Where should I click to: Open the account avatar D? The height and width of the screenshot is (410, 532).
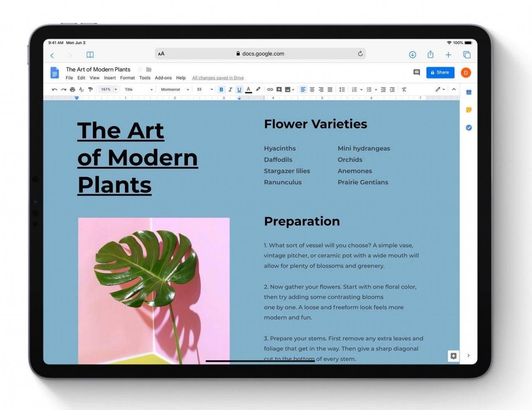click(466, 73)
